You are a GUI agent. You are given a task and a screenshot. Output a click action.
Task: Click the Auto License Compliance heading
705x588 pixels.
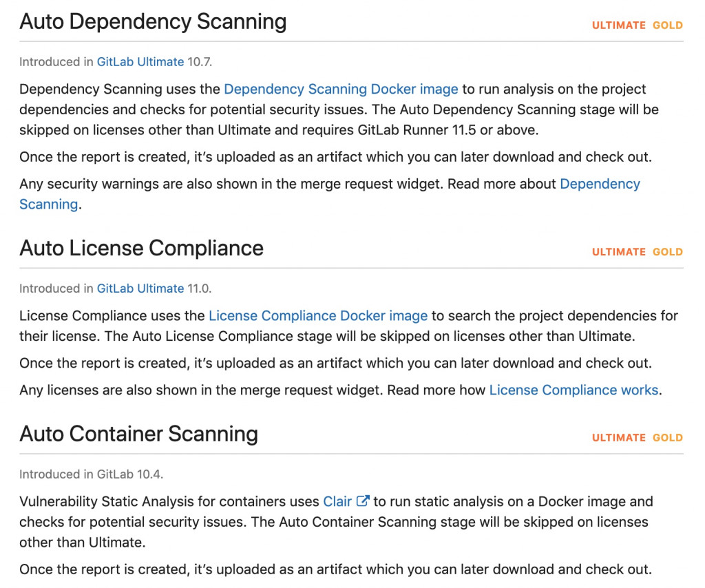tap(141, 248)
